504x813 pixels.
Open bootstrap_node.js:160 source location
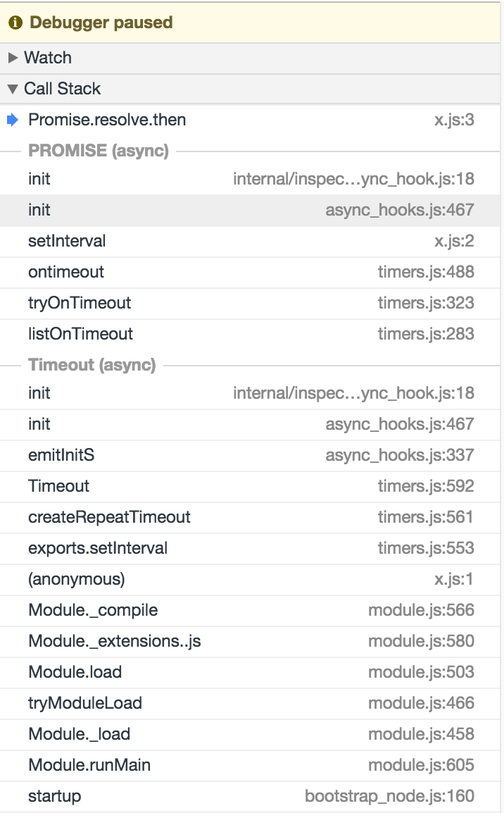click(x=389, y=796)
